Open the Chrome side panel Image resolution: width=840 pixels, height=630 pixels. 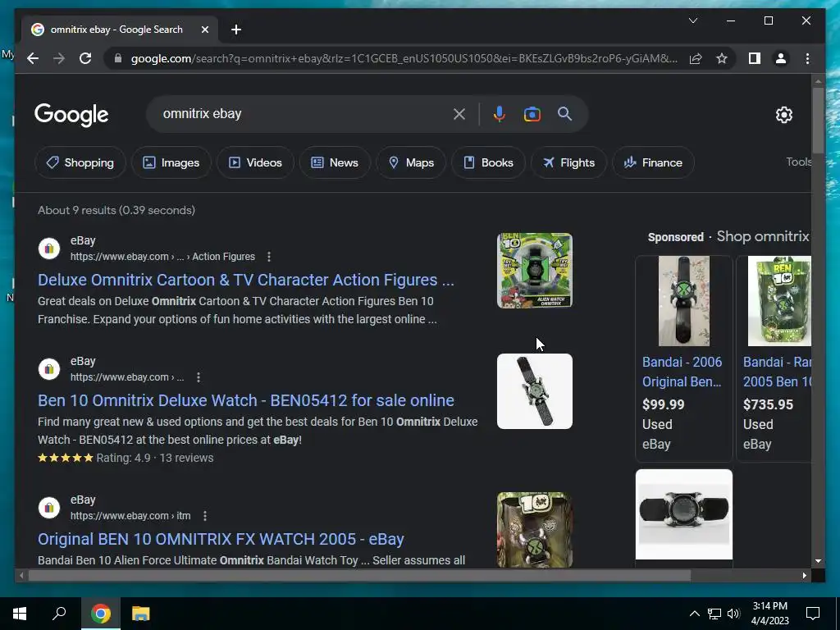click(755, 58)
